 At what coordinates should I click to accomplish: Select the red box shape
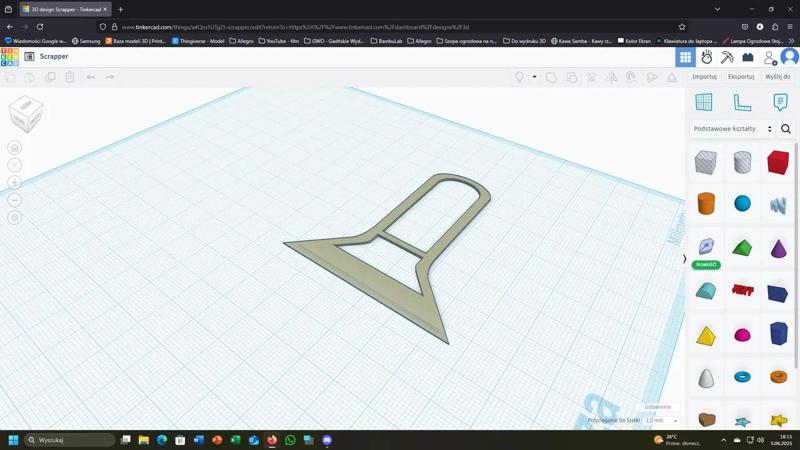click(778, 162)
